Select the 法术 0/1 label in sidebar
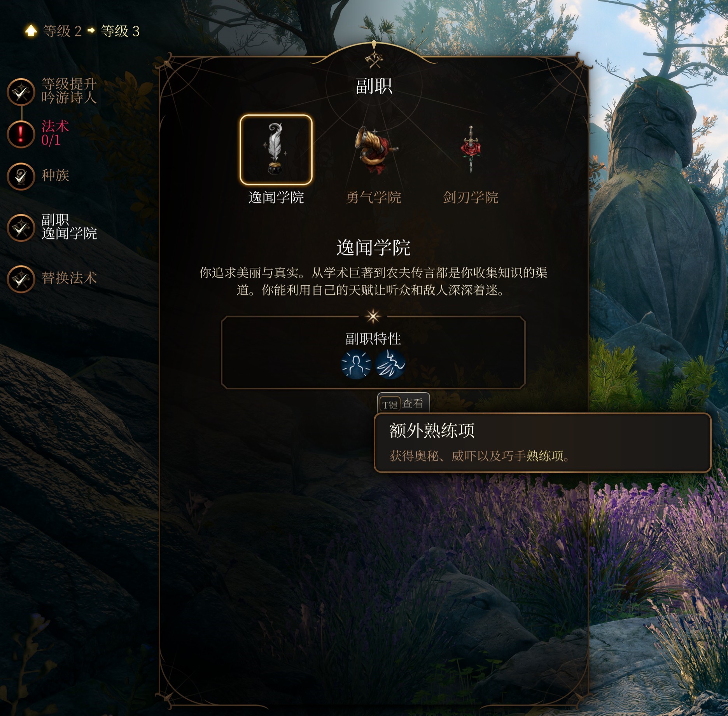 pyautogui.click(x=55, y=133)
